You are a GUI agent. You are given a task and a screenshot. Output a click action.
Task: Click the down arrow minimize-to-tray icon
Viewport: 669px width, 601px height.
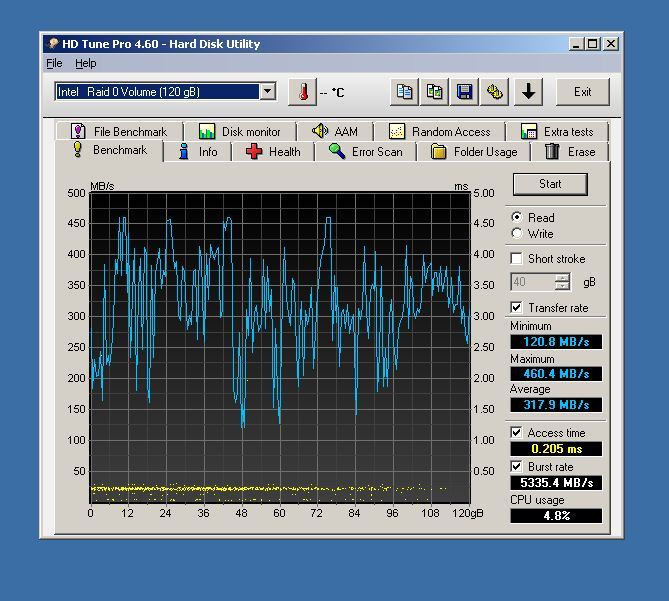coord(528,92)
